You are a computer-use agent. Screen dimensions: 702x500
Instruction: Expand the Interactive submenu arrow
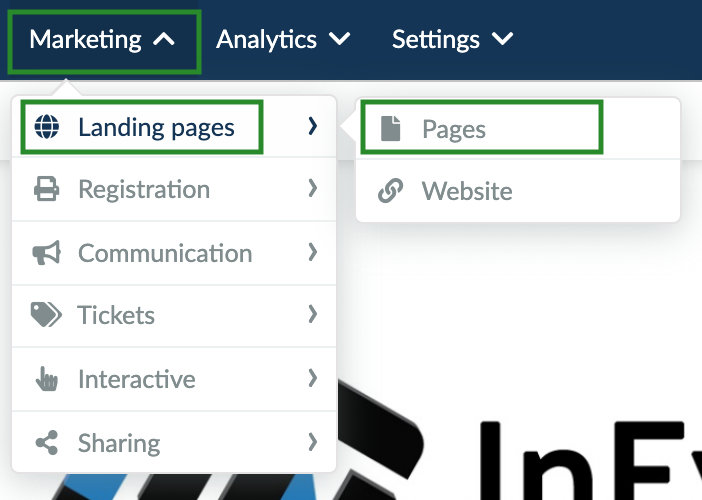pyautogui.click(x=313, y=378)
